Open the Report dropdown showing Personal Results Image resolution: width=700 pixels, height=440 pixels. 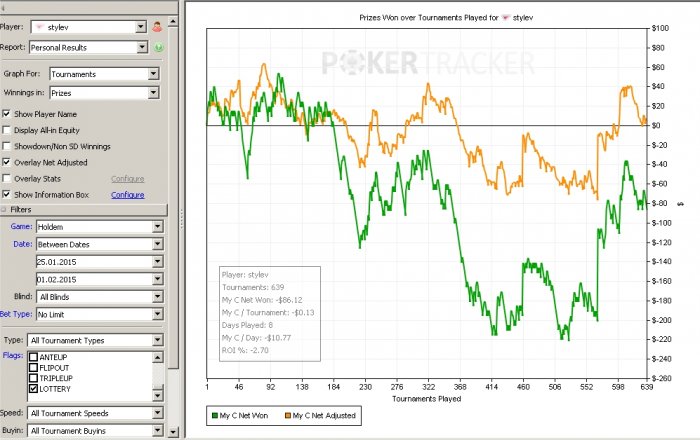88,47
